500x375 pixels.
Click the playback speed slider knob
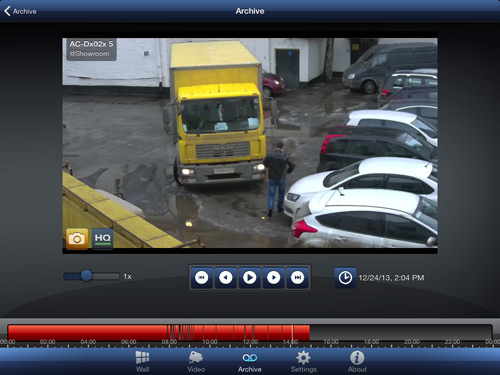(x=87, y=276)
